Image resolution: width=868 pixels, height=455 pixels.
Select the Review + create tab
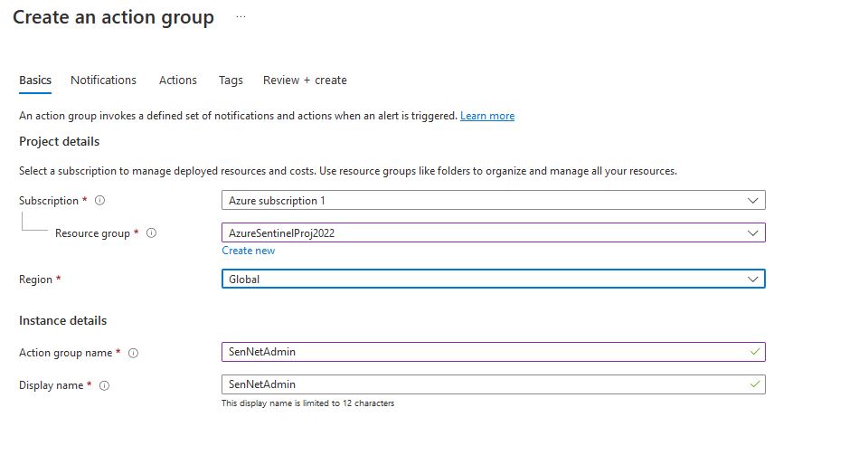[305, 81]
